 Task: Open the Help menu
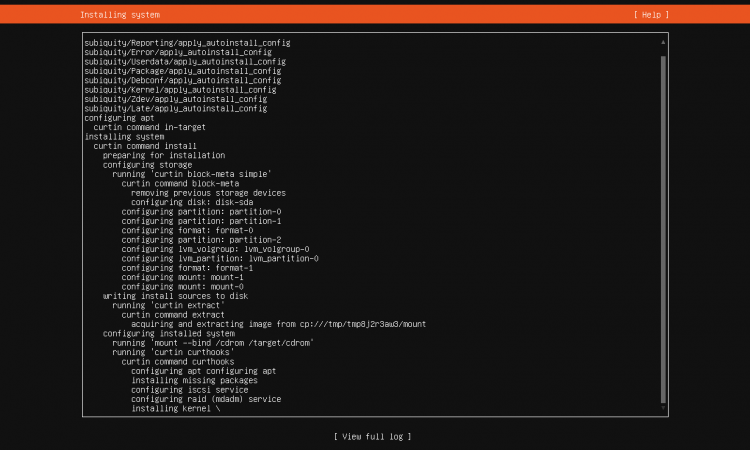[x=651, y=15]
